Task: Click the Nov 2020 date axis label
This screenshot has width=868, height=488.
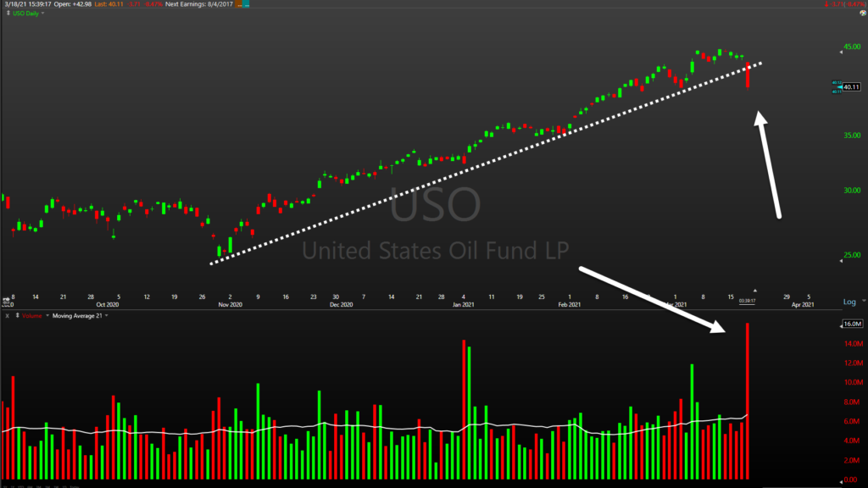Action: (x=231, y=304)
